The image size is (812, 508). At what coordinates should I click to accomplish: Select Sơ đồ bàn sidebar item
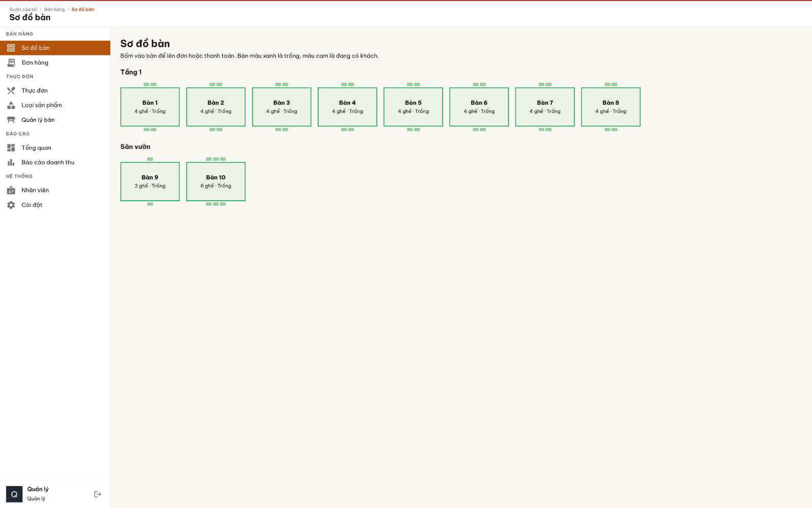point(55,48)
